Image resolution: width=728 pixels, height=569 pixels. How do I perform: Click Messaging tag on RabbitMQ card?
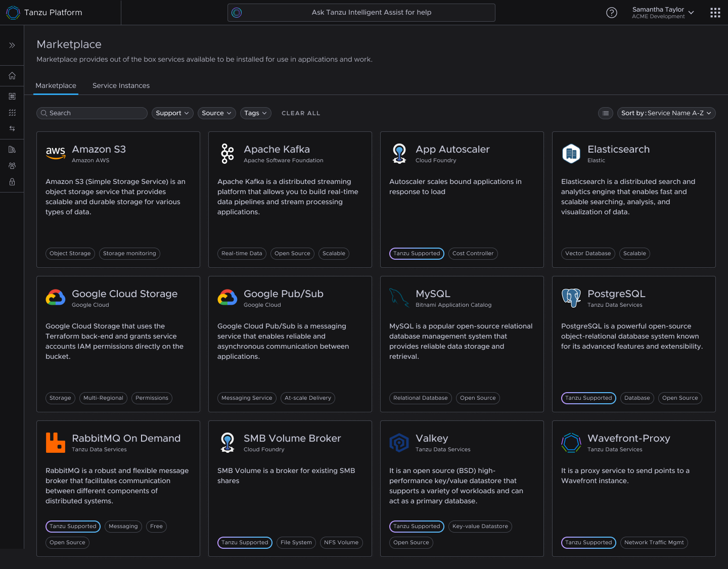coord(123,527)
